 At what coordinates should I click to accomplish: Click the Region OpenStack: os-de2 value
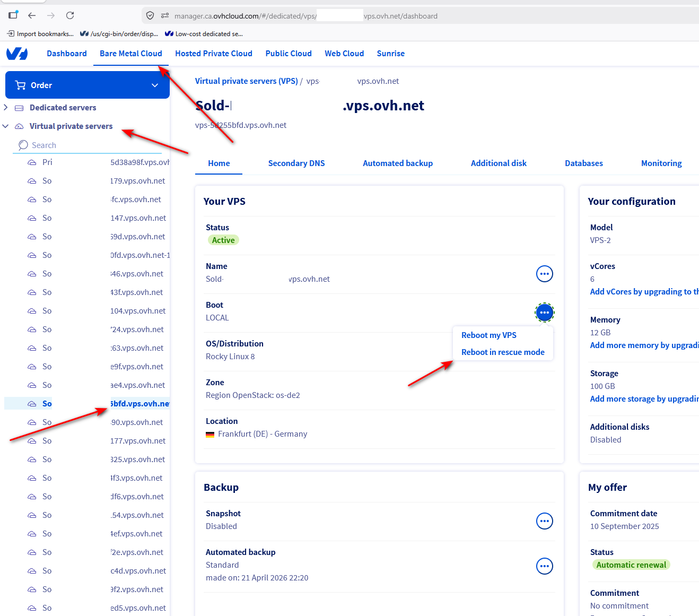point(253,395)
